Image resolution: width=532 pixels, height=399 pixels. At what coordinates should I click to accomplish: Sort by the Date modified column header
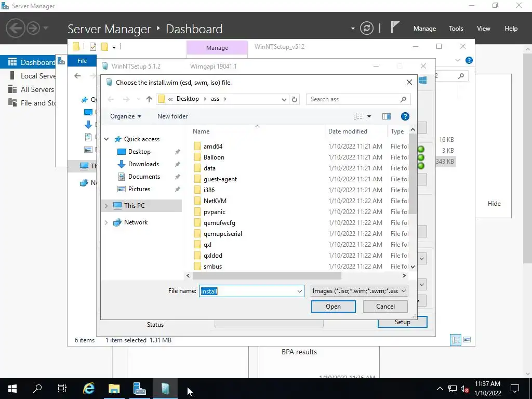pos(355,131)
